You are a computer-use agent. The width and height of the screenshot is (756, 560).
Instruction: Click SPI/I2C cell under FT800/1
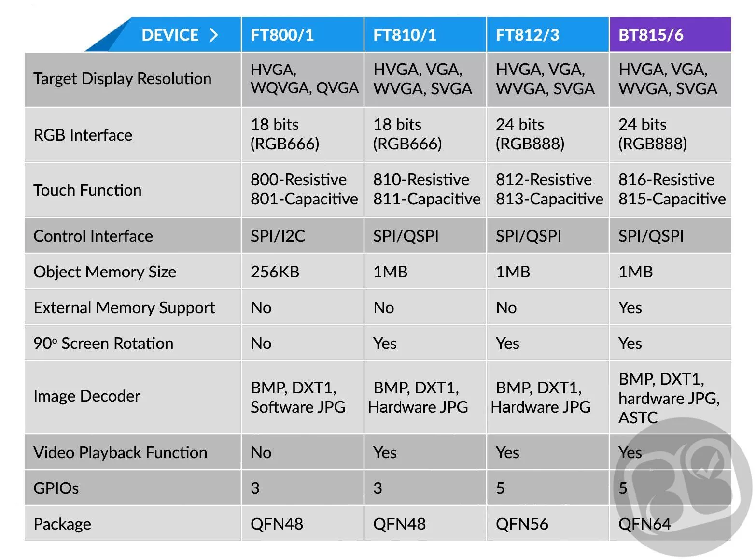click(303, 236)
